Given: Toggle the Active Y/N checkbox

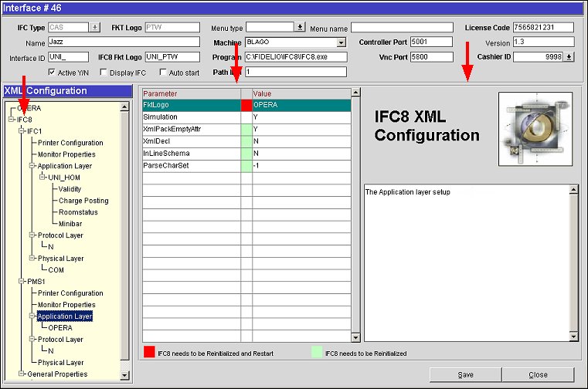Looking at the screenshot, I should tap(52, 72).
